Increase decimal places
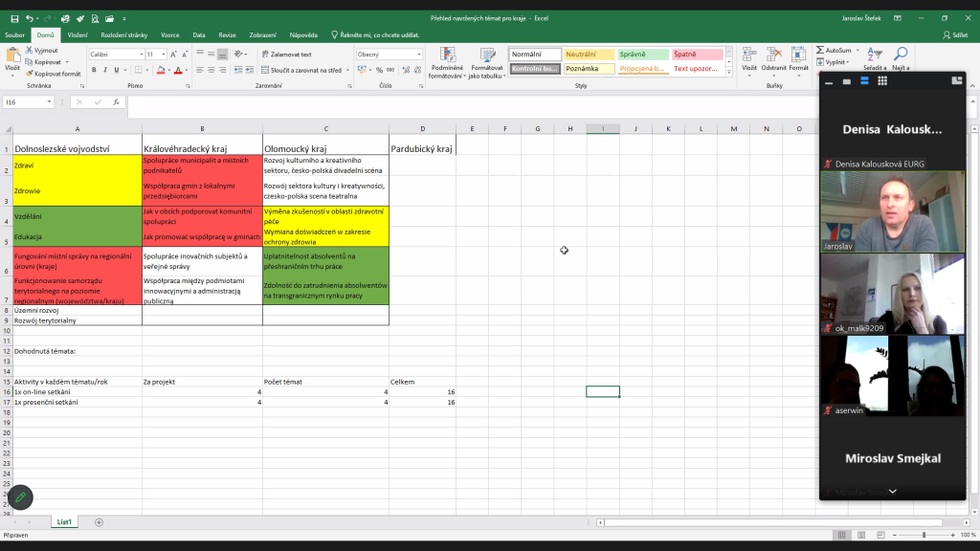 pos(406,70)
